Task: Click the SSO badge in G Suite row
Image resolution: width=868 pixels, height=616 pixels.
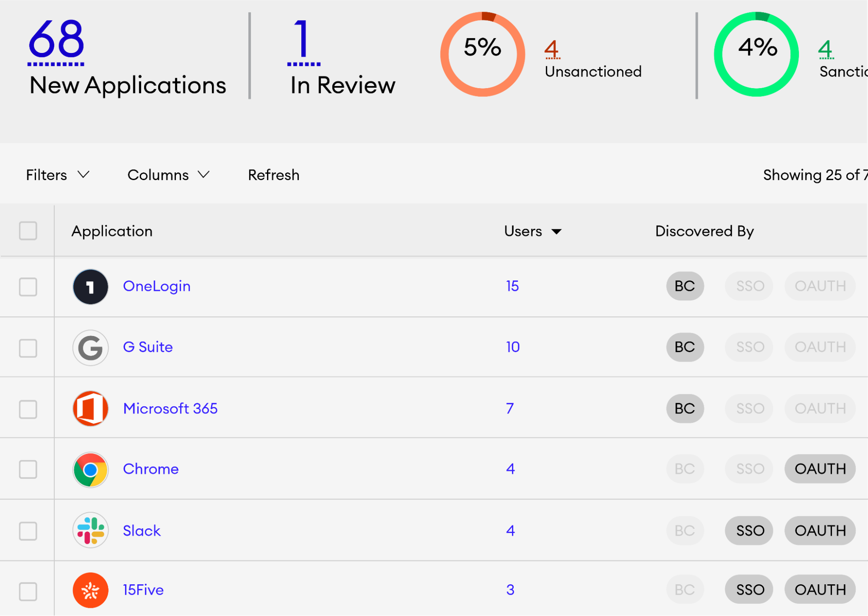Action: [x=750, y=347]
